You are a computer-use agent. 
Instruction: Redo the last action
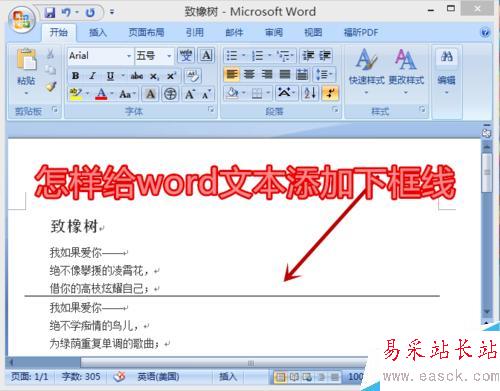pos(90,13)
